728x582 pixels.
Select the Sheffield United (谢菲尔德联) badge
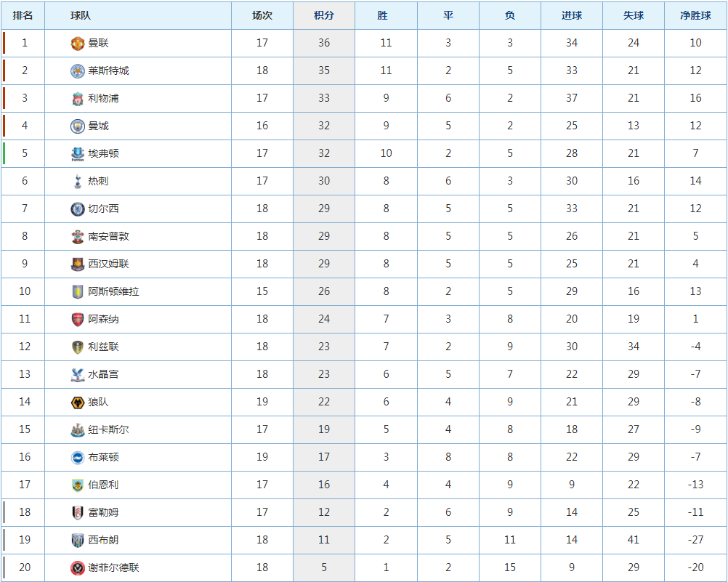[78, 567]
